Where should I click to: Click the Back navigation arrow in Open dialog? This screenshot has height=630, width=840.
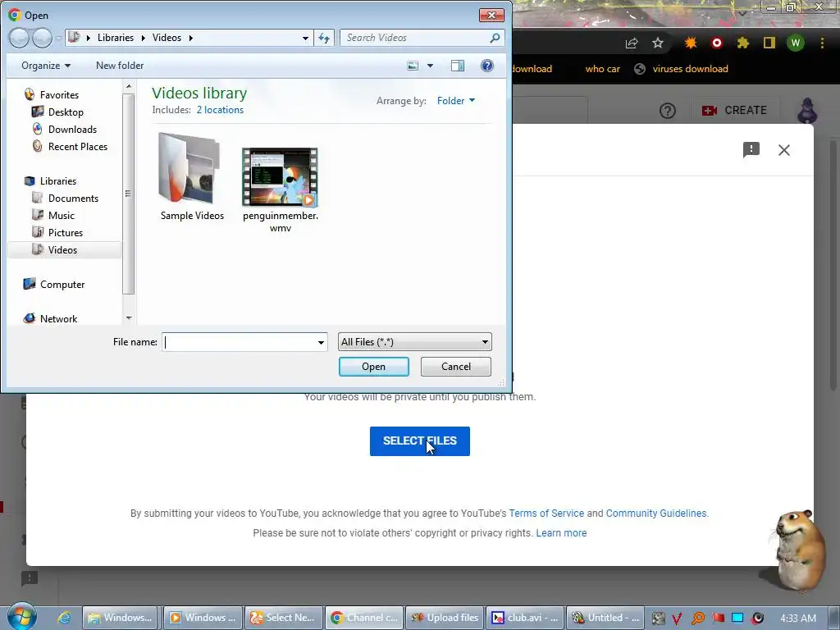pyautogui.click(x=19, y=38)
